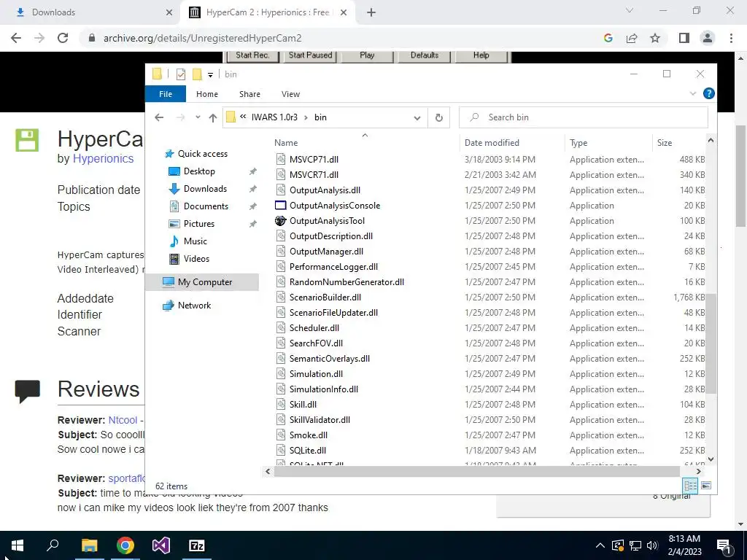Open the View ribbon tab

click(x=290, y=94)
